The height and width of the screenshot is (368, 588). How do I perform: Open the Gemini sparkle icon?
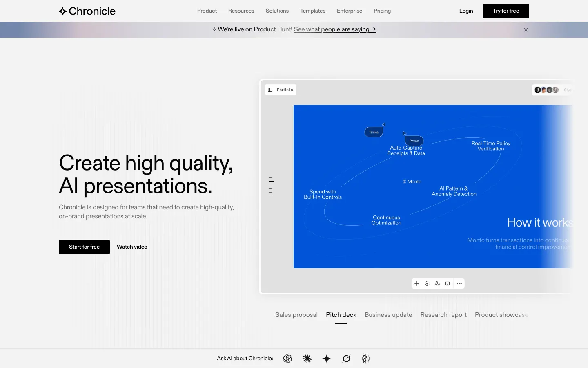(327, 359)
